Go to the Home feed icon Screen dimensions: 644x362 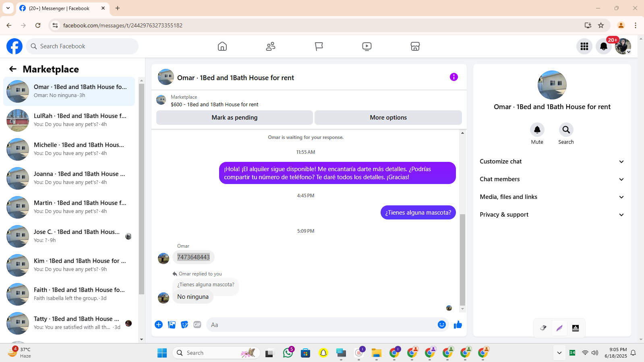click(x=222, y=46)
